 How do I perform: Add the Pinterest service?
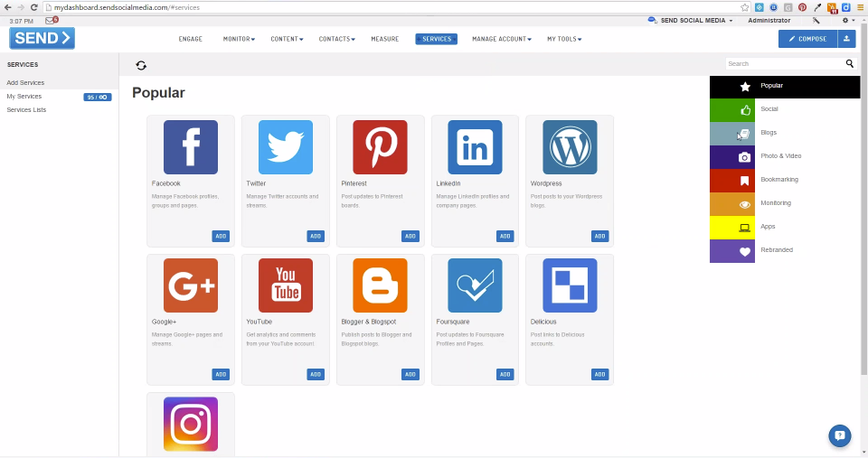tap(410, 236)
